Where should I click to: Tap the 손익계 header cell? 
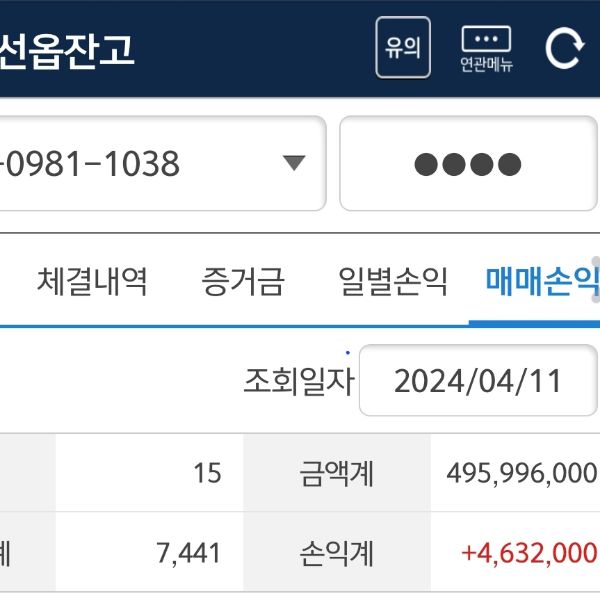pos(336,552)
